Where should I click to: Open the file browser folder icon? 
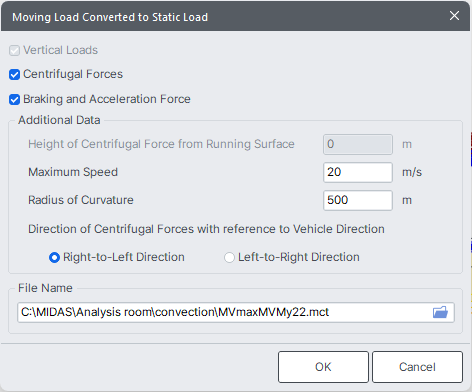[x=440, y=312]
